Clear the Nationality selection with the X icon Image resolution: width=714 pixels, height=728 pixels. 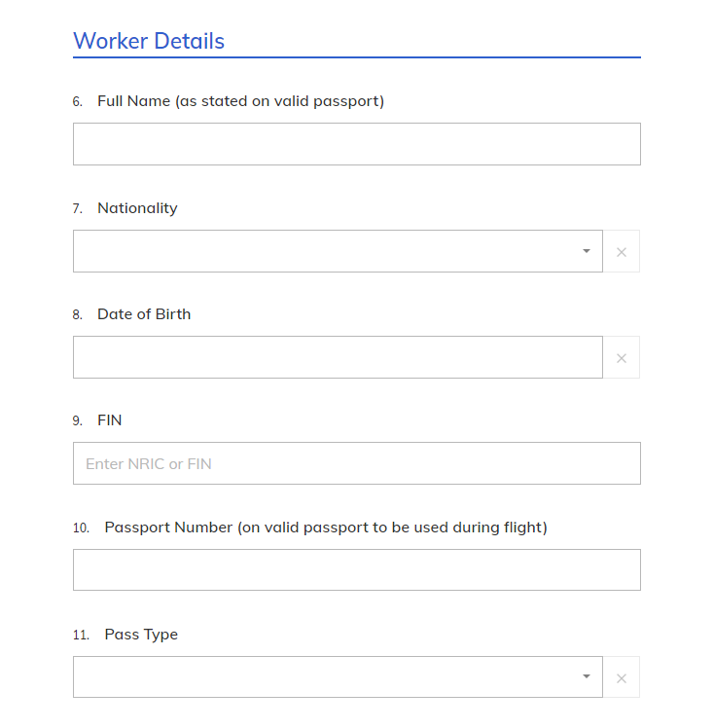[x=622, y=252]
